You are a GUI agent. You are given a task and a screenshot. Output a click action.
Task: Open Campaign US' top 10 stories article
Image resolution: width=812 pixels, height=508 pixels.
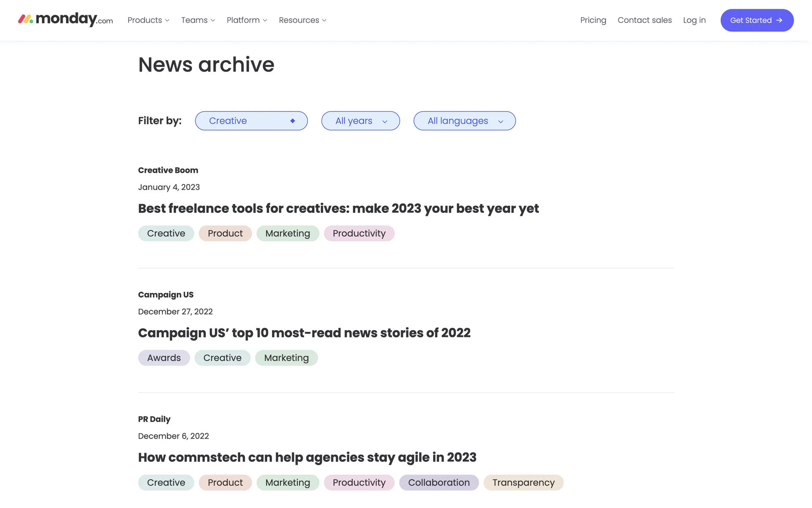pos(304,333)
